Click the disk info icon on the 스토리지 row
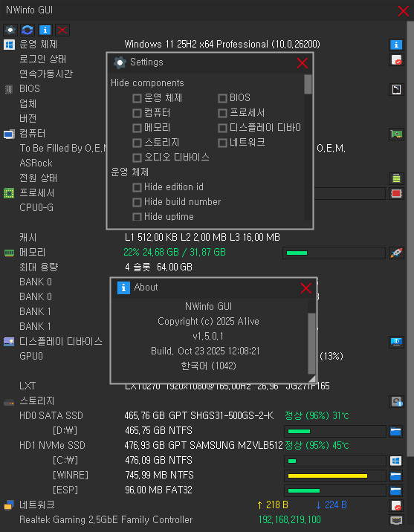414x532 pixels. [x=396, y=401]
